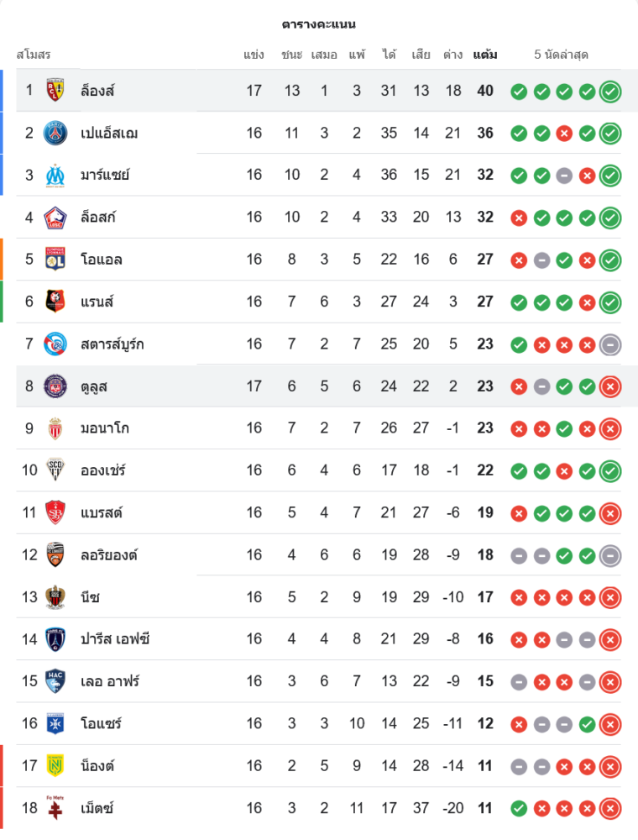
Task: Click the Monaco club crest icon
Action: 55,428
